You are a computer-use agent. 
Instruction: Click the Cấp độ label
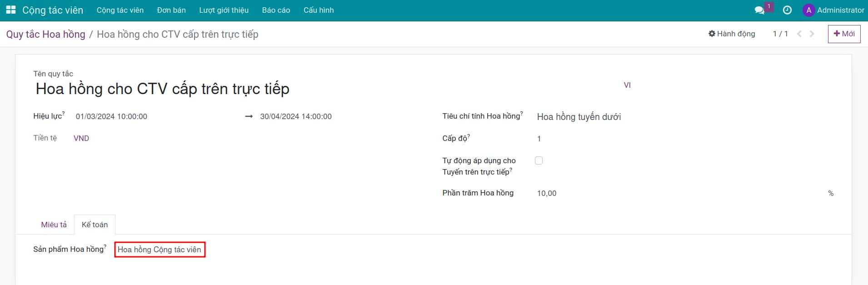pos(455,138)
